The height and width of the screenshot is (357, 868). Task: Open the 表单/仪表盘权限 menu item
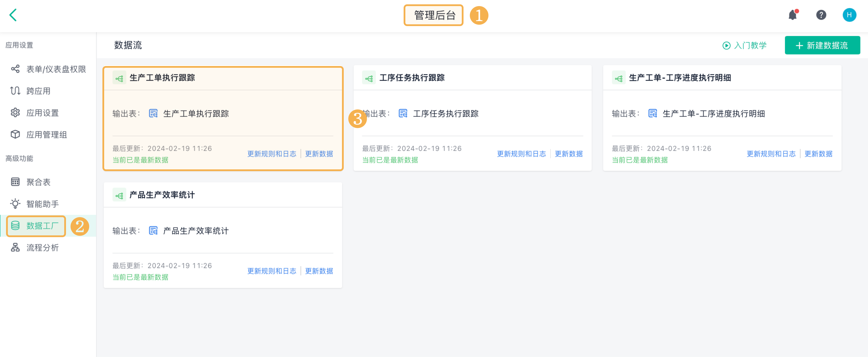(48, 69)
